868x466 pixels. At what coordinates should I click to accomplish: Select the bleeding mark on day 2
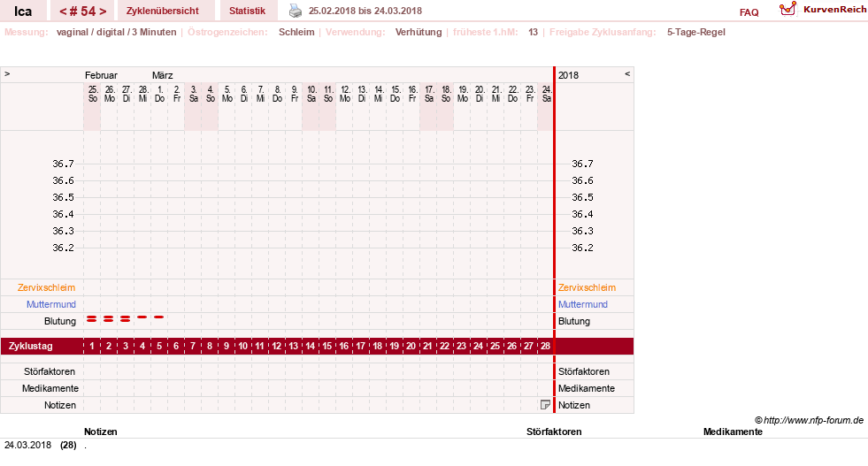coord(109,319)
